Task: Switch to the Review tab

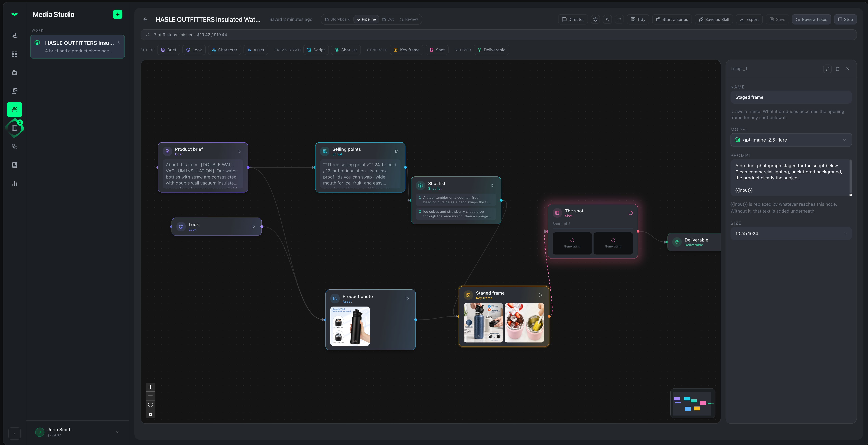Action: tap(409, 19)
